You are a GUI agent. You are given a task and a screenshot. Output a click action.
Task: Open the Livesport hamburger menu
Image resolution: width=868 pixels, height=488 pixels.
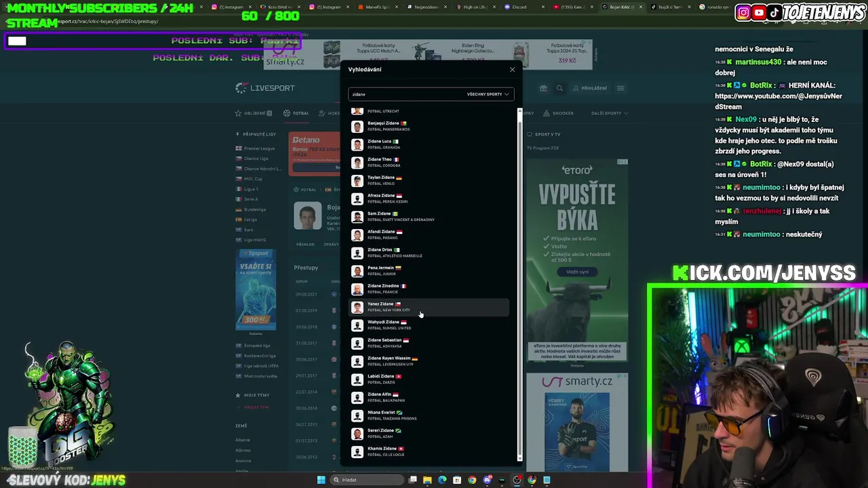coord(620,88)
